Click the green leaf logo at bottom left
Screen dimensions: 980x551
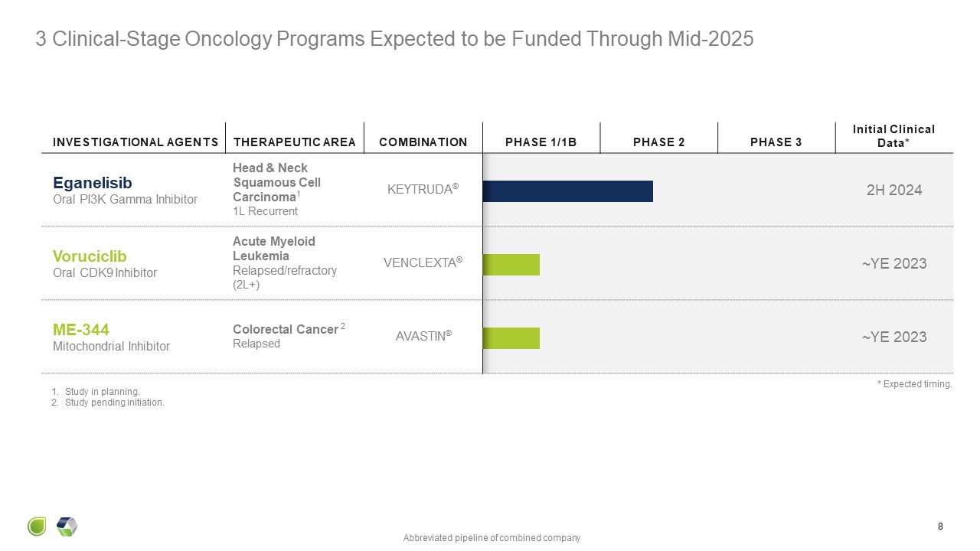pos(37,527)
